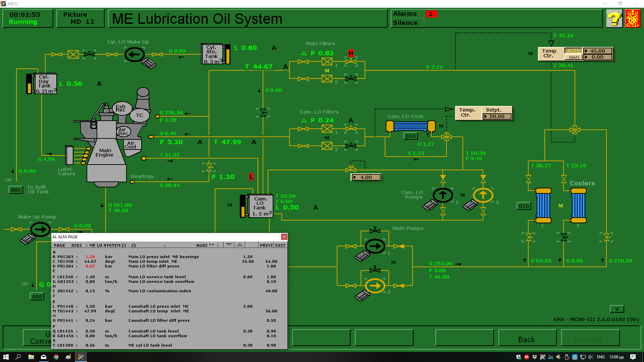This screenshot has width=644, height=362.
Task: Click EXIT in the ALFA page header
Action: coord(280,245)
